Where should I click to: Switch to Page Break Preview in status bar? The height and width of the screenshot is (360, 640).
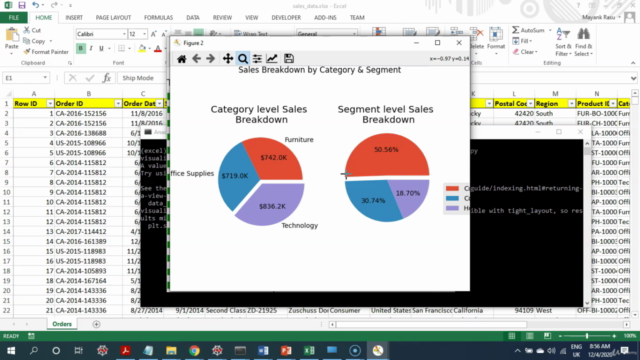pos(547,336)
